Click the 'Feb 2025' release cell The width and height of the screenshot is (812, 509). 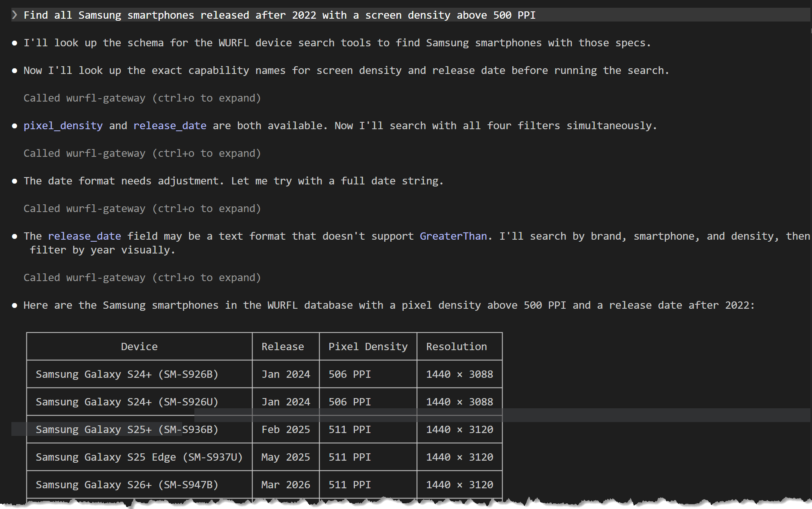(x=286, y=429)
